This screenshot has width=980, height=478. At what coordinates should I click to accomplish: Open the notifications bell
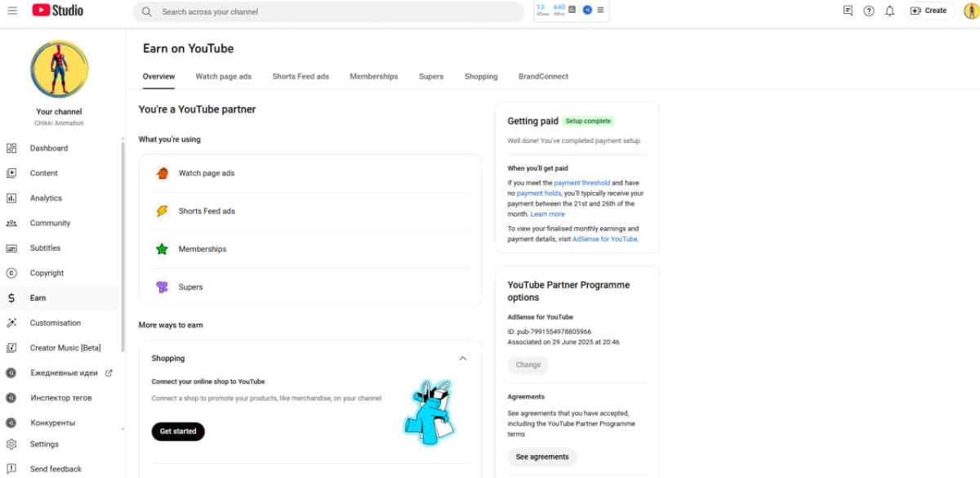click(890, 11)
